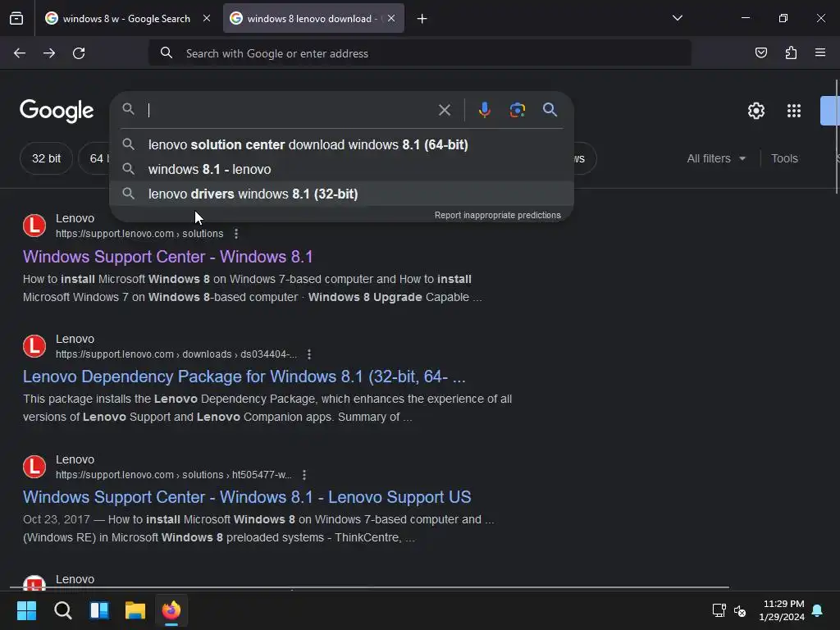Open Task View on taskbar
Image resolution: width=840 pixels, height=630 pixels.
99,610
